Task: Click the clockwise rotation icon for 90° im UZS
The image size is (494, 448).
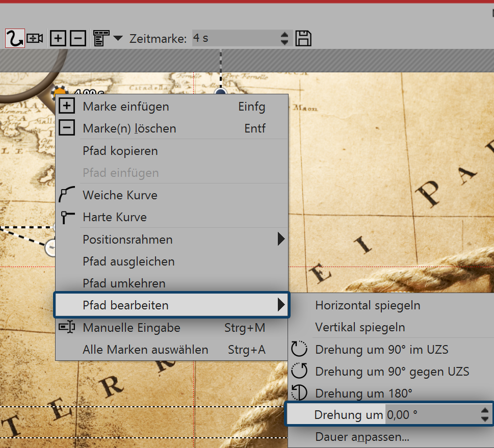Action: [x=299, y=349]
